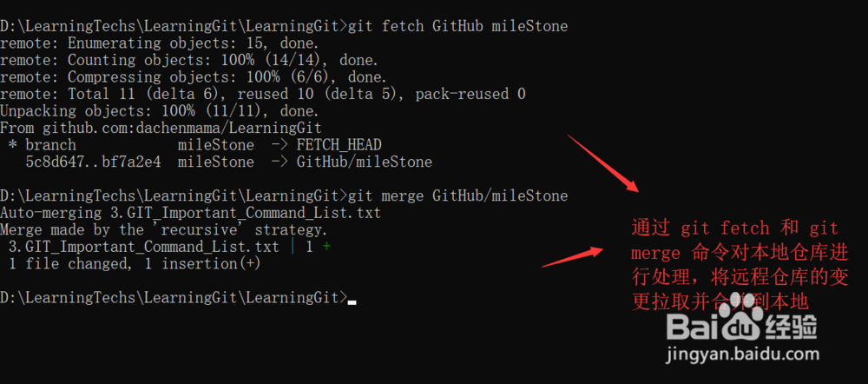
Task: Click the 'Compressing objects: 100% (6/6)' line
Action: pos(194,77)
